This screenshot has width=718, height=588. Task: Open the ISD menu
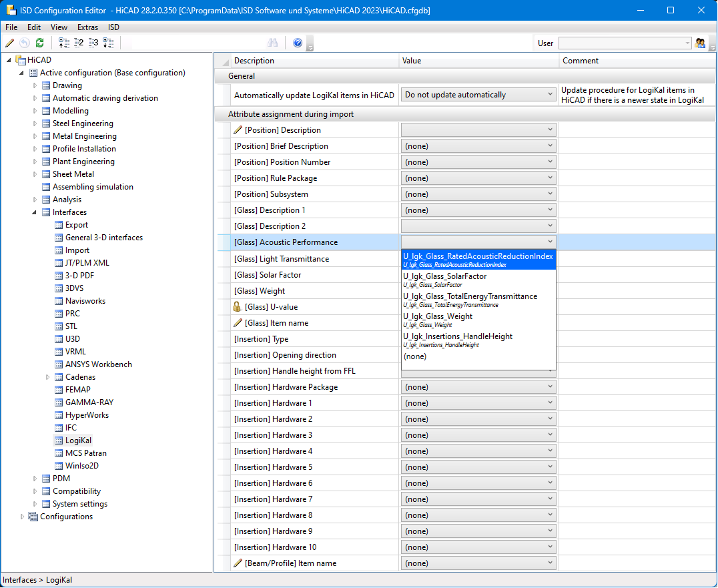tap(113, 27)
